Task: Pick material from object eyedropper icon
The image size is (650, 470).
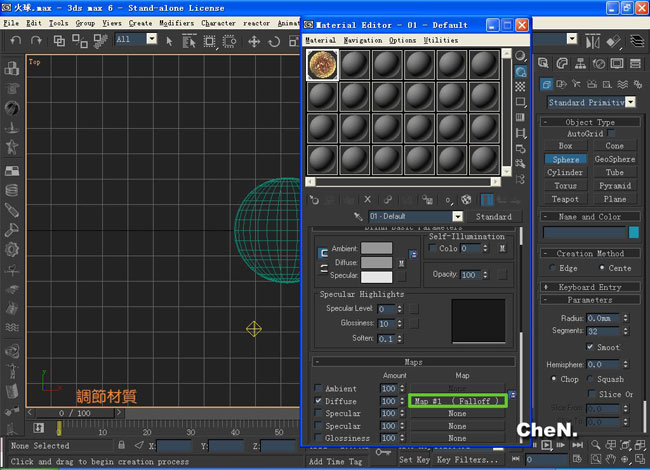Action: [x=358, y=216]
